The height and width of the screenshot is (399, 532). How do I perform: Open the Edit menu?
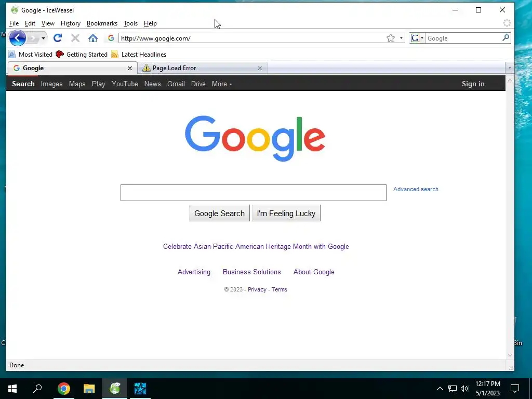click(x=30, y=23)
